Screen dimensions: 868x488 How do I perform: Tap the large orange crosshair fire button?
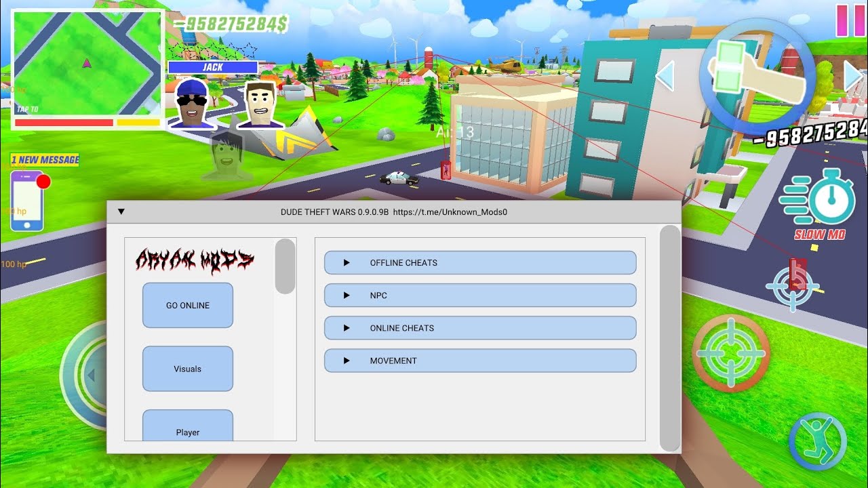[731, 353]
